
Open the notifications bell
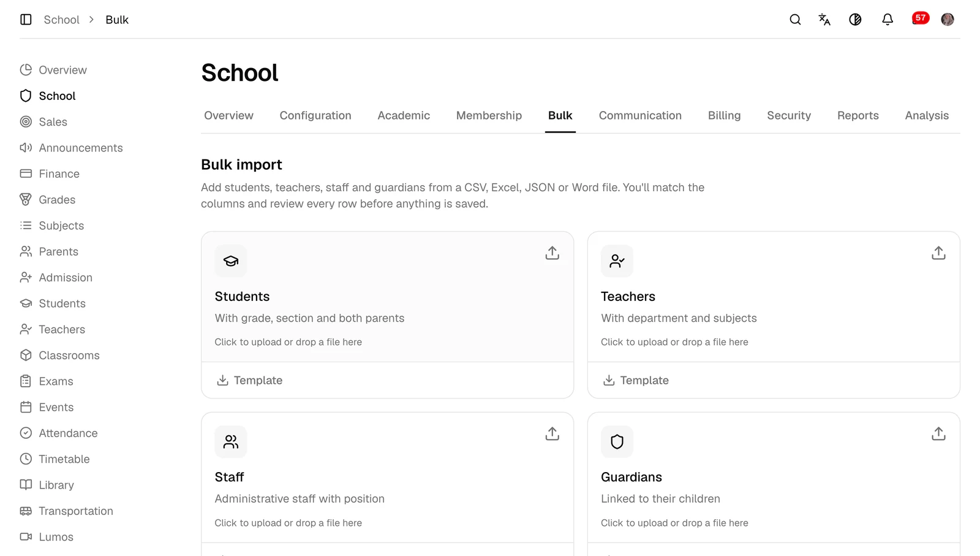(887, 20)
